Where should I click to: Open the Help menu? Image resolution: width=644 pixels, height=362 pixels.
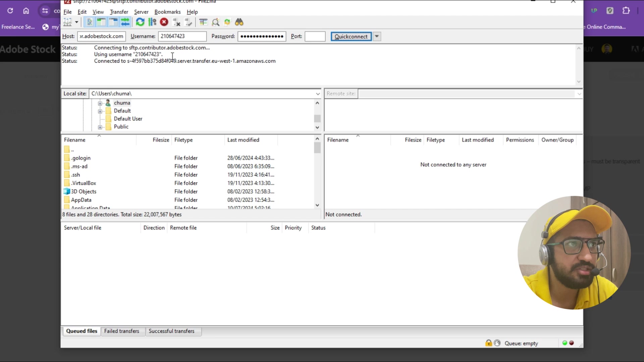[192, 12]
